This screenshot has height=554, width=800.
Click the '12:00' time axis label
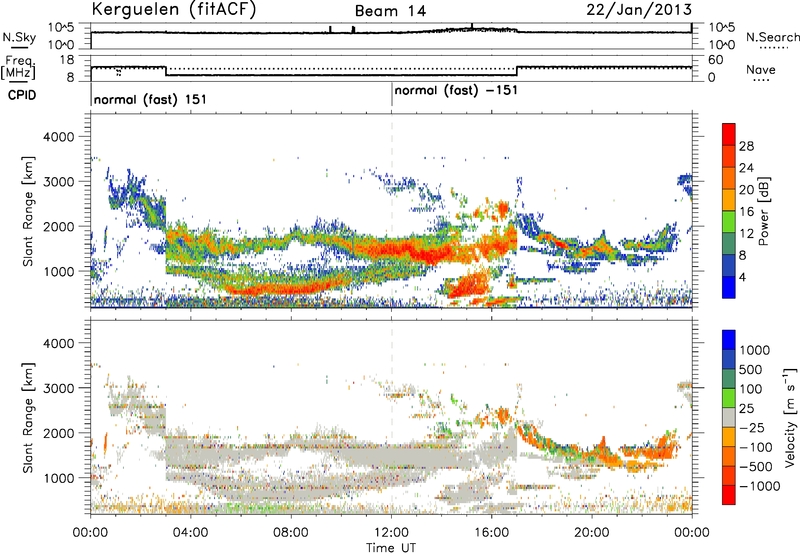tap(391, 533)
